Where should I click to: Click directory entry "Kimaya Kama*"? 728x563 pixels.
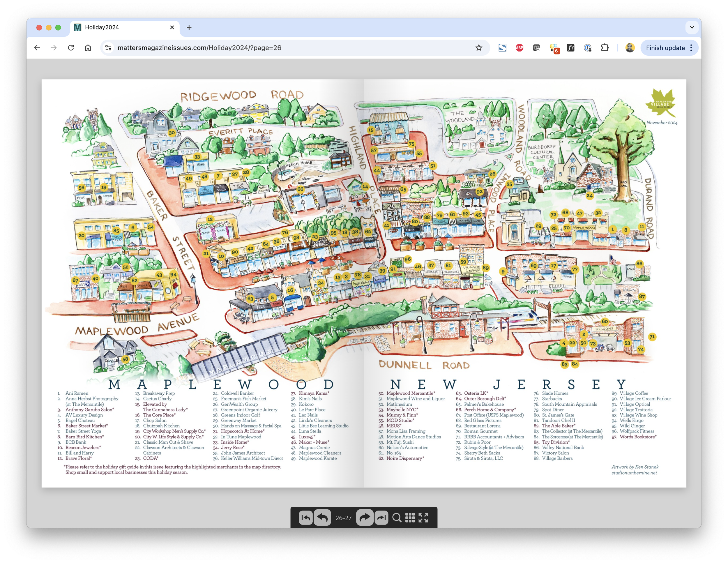point(314,393)
